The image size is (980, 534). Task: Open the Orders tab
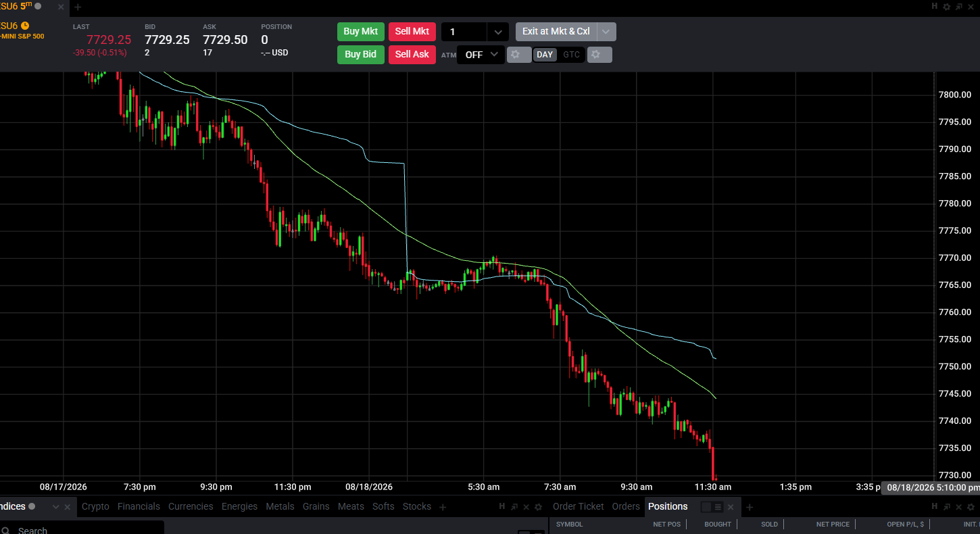(626, 506)
